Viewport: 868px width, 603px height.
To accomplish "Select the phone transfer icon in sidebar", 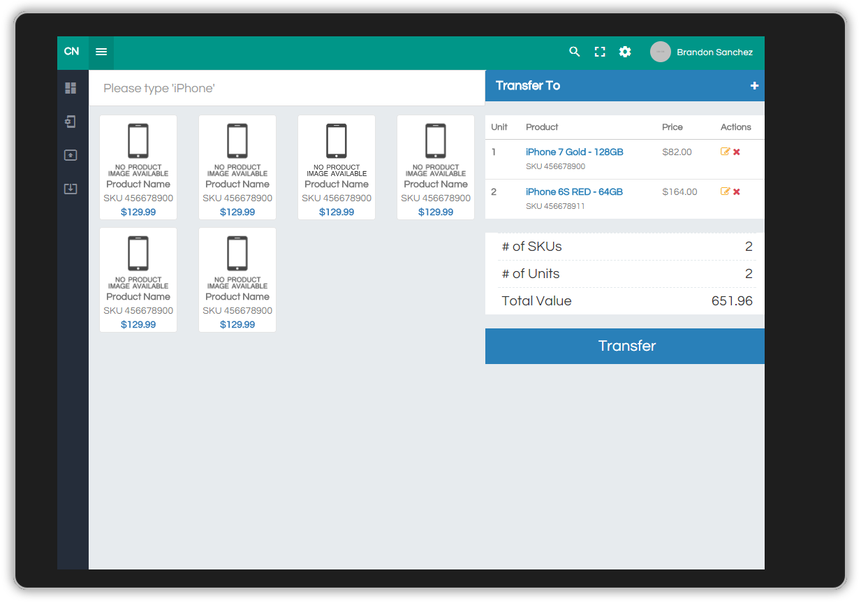I will coord(71,122).
